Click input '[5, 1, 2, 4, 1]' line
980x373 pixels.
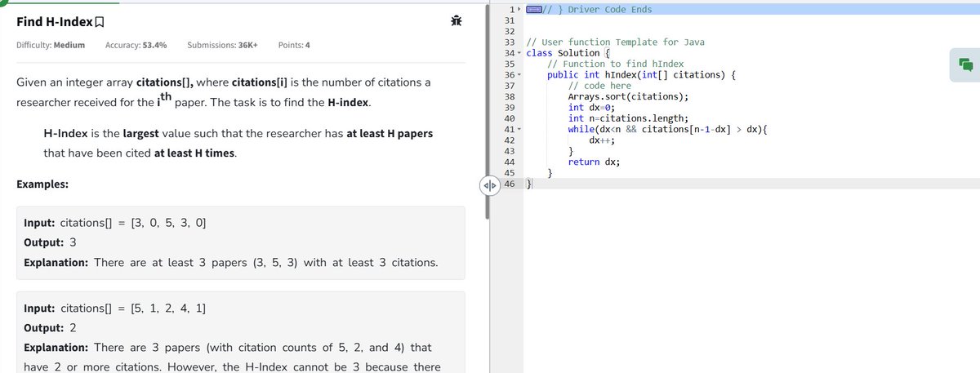coord(115,308)
